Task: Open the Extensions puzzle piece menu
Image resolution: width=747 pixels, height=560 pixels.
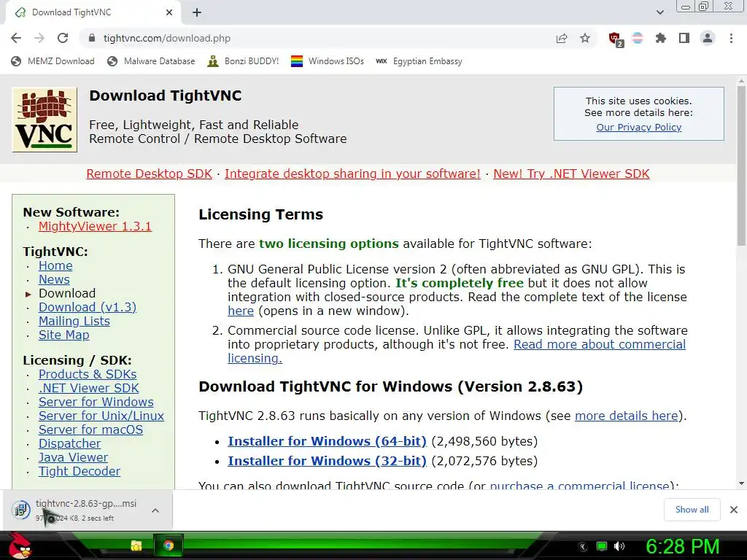Action: click(x=661, y=38)
